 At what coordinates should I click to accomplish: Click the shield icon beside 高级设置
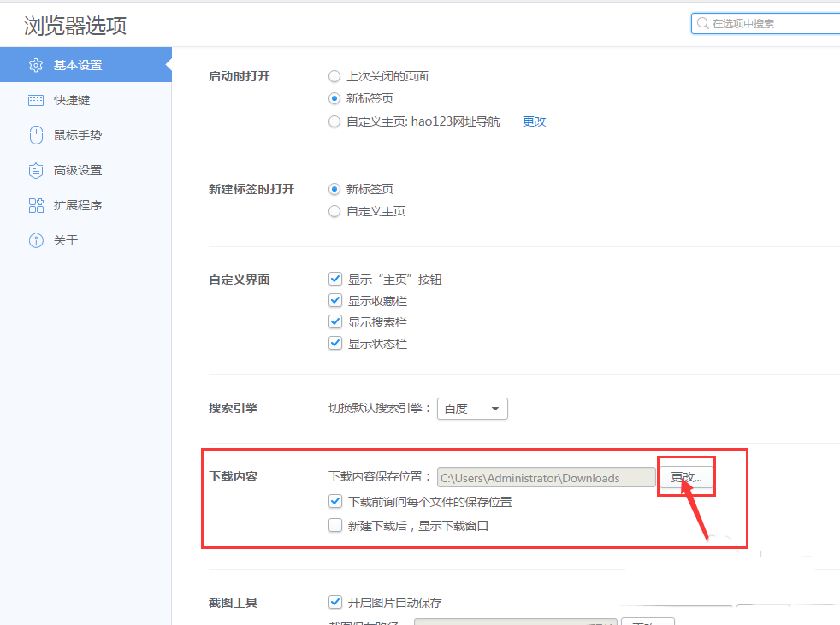[x=35, y=169]
